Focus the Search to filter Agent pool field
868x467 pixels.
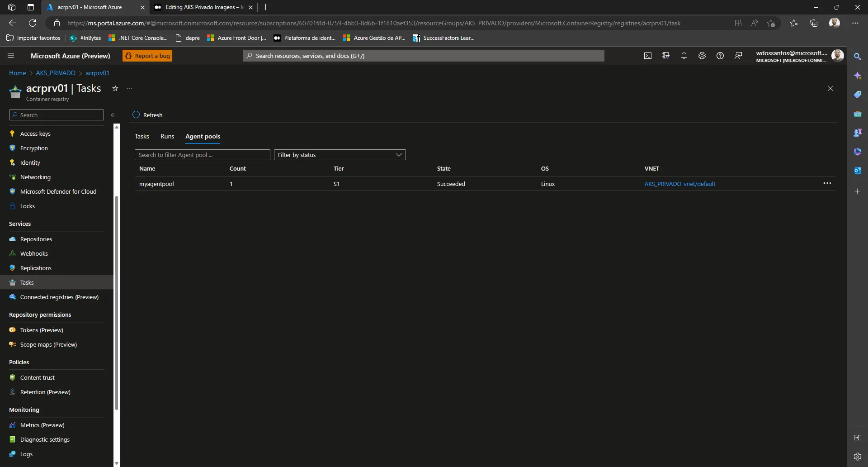click(203, 155)
